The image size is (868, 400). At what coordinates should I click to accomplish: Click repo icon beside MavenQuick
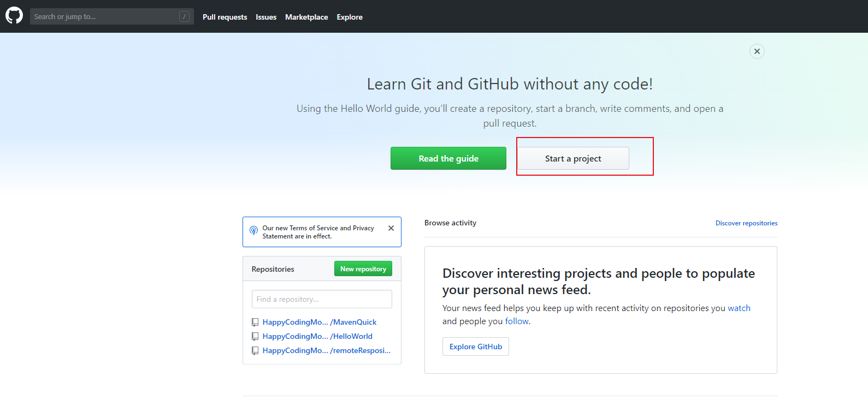(255, 323)
